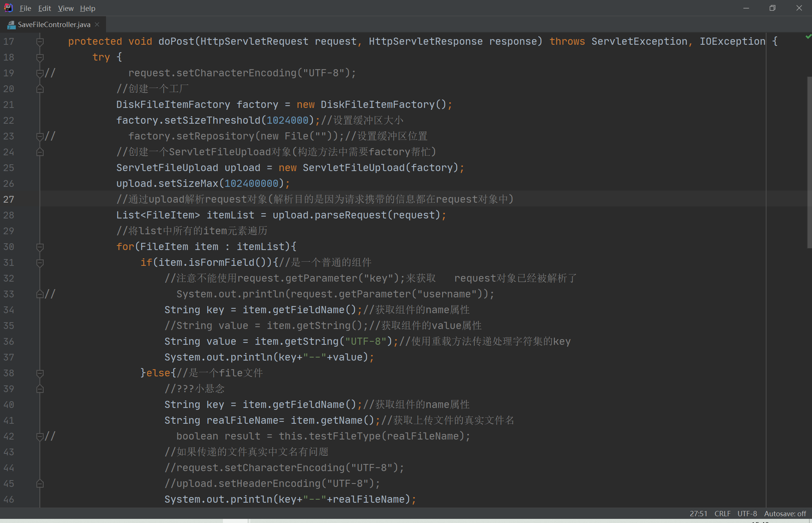
Task: Click the Autosave: off status entry
Action: point(785,514)
